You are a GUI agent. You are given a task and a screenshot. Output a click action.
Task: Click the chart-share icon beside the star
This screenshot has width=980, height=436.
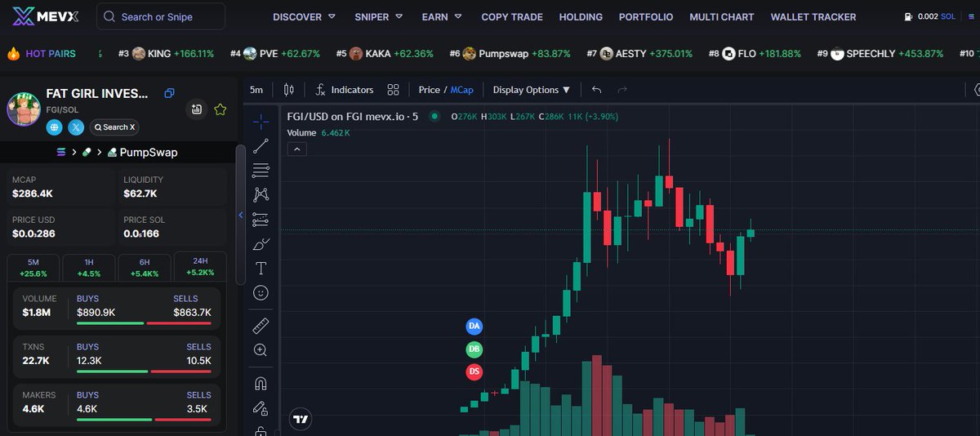tap(196, 109)
